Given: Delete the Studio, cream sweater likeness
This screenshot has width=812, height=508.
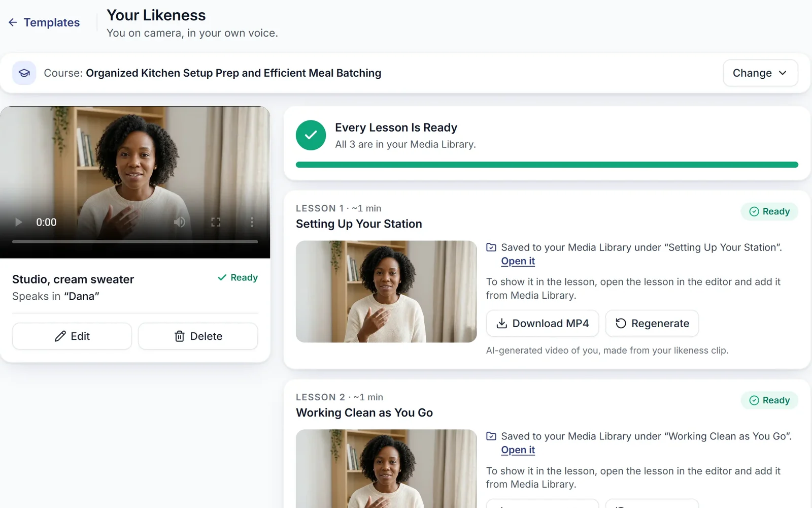Looking at the screenshot, I should 198,336.
